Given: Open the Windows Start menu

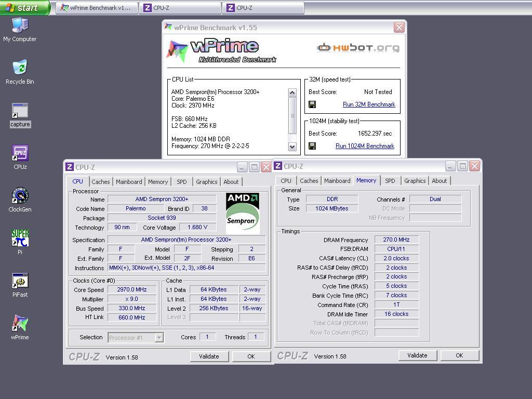Looking at the screenshot, I should tap(25, 7).
